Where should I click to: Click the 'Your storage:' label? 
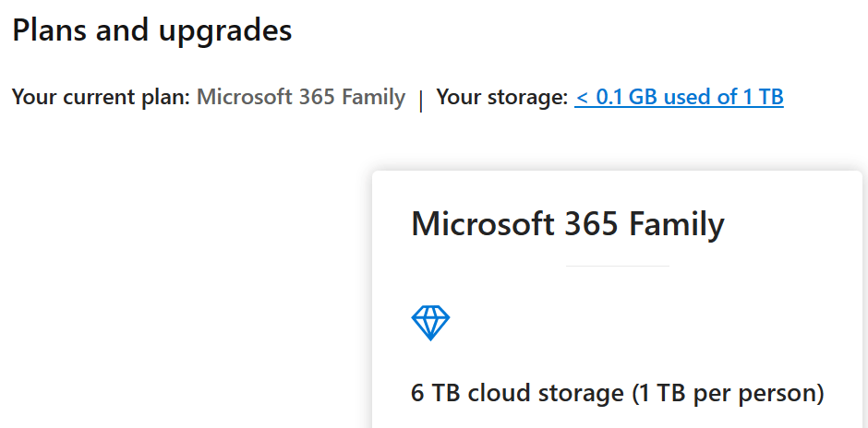[501, 97]
